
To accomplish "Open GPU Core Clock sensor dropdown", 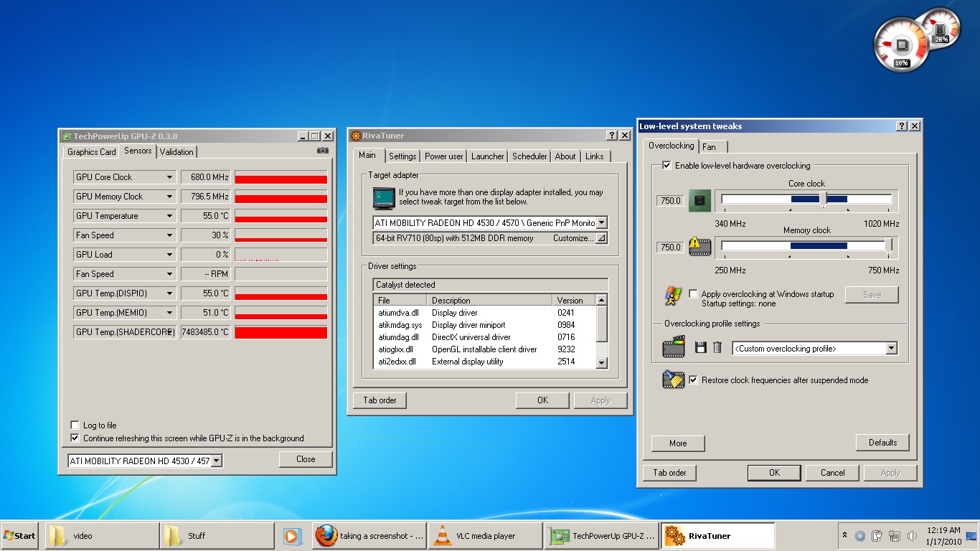I will (170, 177).
